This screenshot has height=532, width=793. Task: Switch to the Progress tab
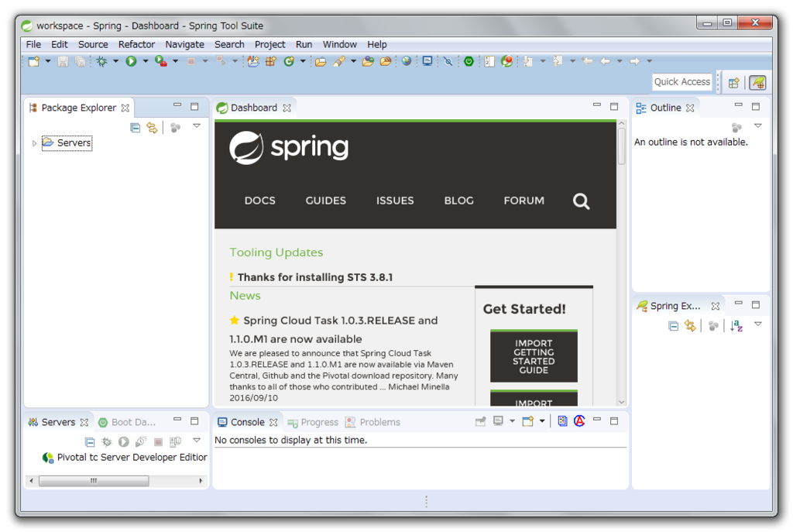pyautogui.click(x=313, y=422)
